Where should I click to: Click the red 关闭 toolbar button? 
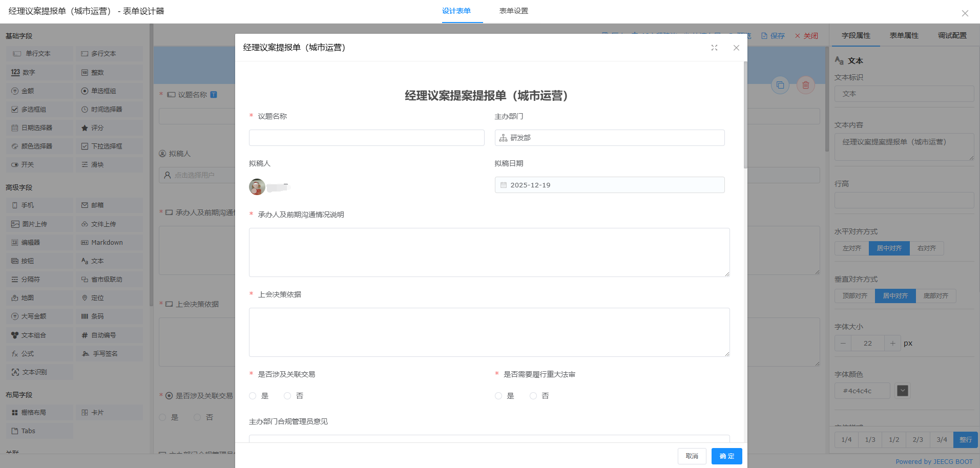tap(806, 36)
